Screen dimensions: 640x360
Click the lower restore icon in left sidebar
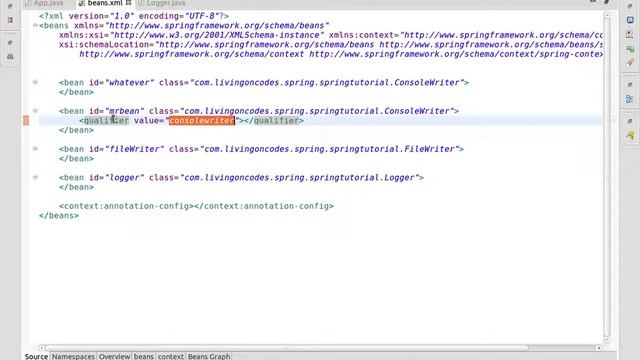click(x=10, y=43)
